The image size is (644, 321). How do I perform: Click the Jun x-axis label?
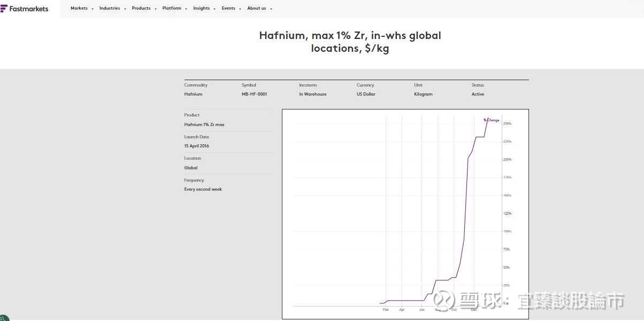421,310
